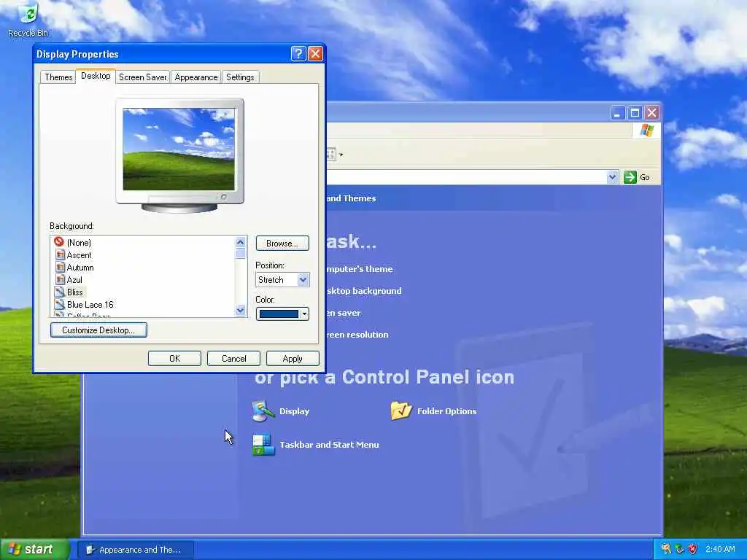Click the Blue Lace 16 bitmap icon

(x=60, y=304)
